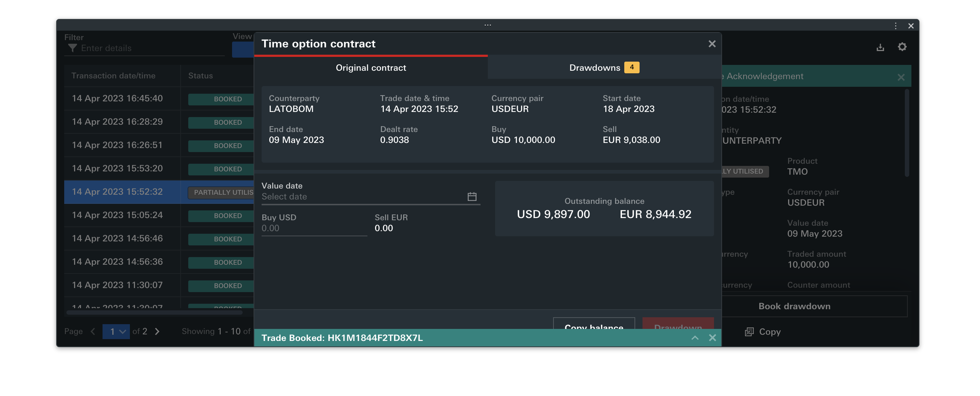Click the Buy USD amount field
Viewport: 980px width, 396px height.
[314, 228]
